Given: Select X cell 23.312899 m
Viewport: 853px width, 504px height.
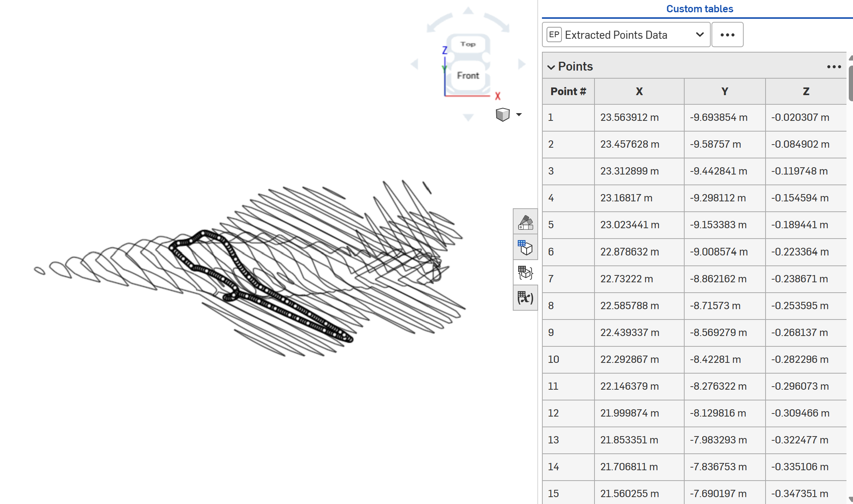Looking at the screenshot, I should pyautogui.click(x=639, y=171).
